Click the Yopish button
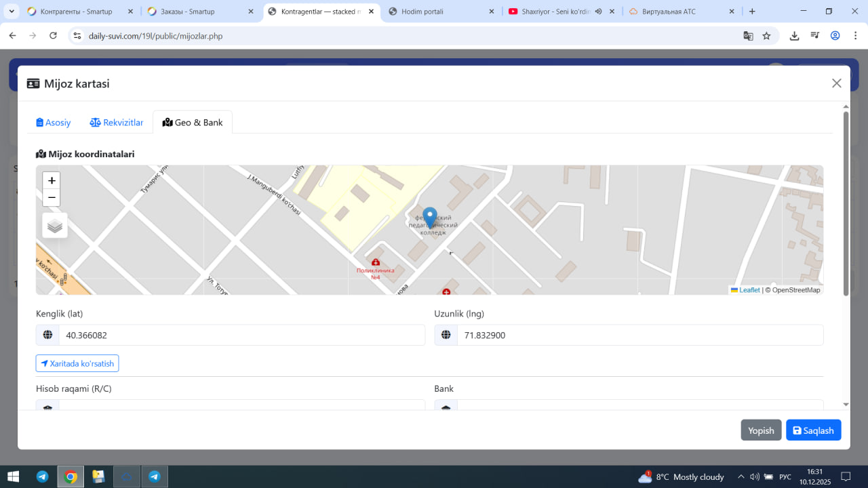Image resolution: width=868 pixels, height=488 pixels. [761, 430]
